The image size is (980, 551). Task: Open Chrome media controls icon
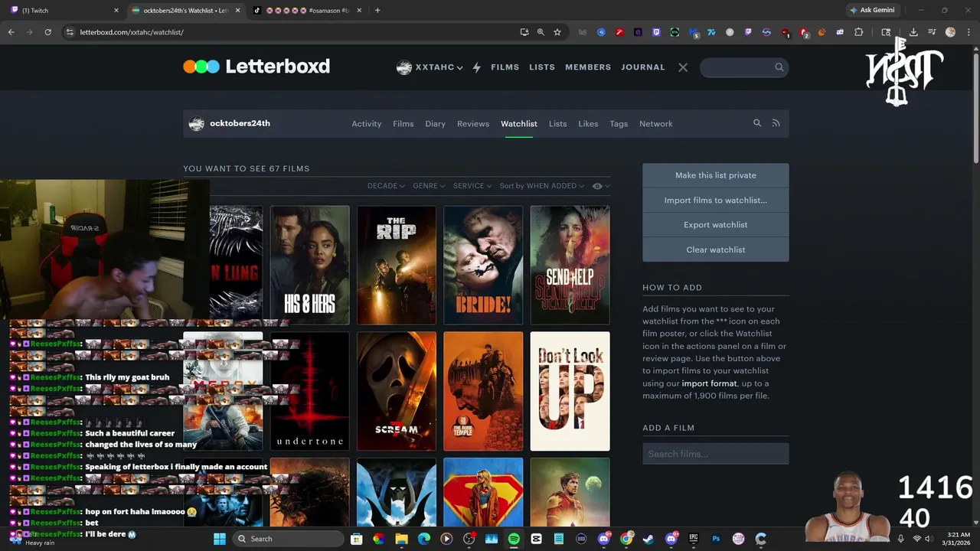pos(932,32)
